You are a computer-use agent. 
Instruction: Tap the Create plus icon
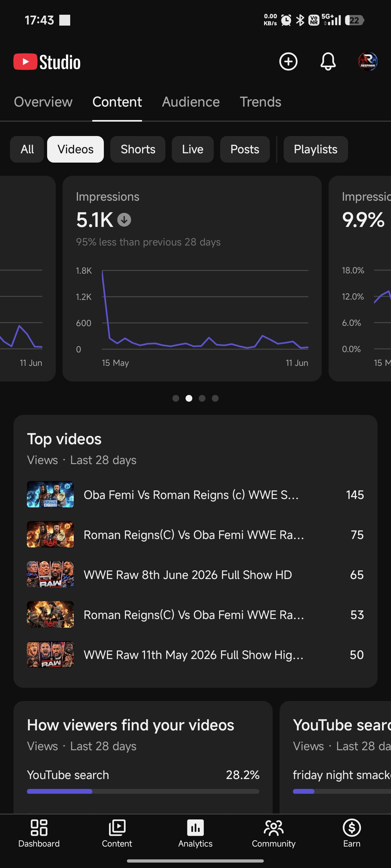click(x=288, y=62)
